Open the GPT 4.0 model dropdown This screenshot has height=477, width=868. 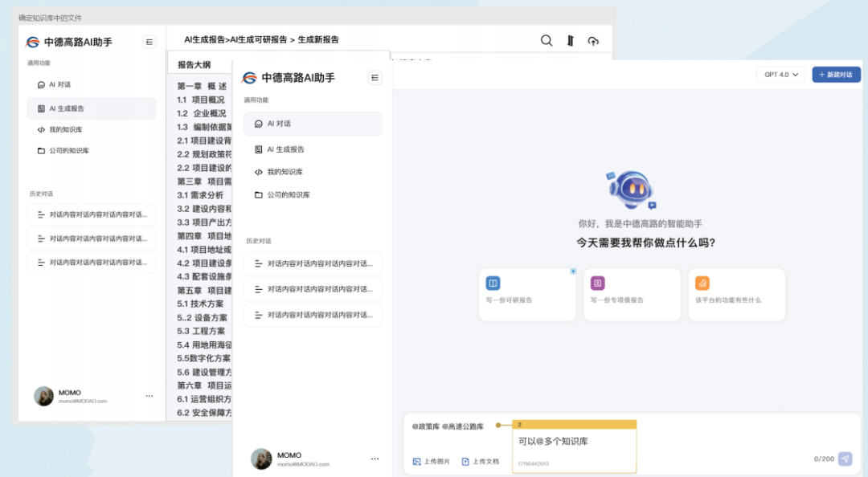(x=780, y=75)
